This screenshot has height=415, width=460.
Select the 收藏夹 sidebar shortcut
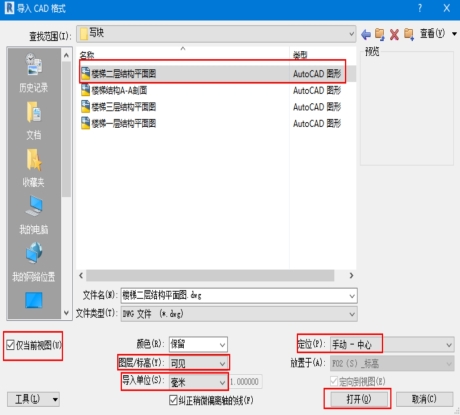[x=33, y=168]
